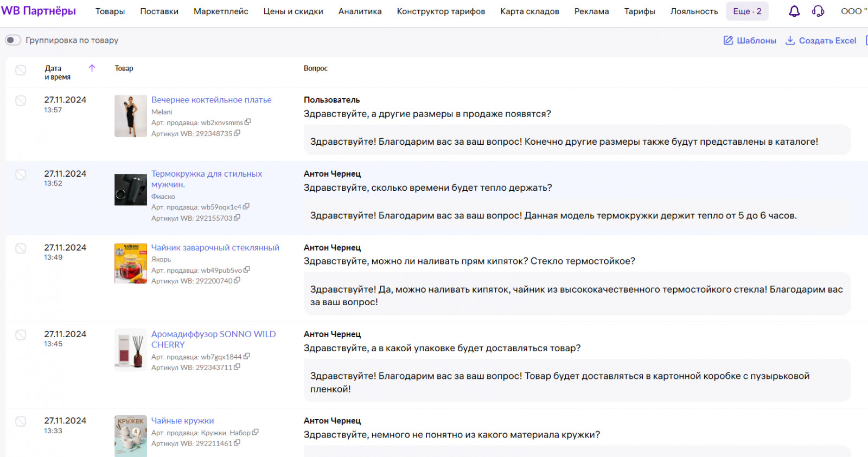The image size is (868, 457).
Task: Tick the header select-all checkbox
Action: click(21, 70)
